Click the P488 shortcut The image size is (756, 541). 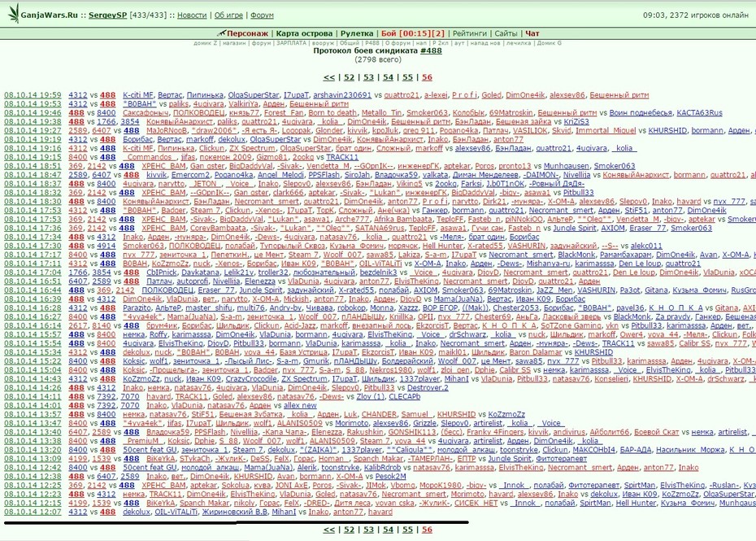(x=372, y=43)
